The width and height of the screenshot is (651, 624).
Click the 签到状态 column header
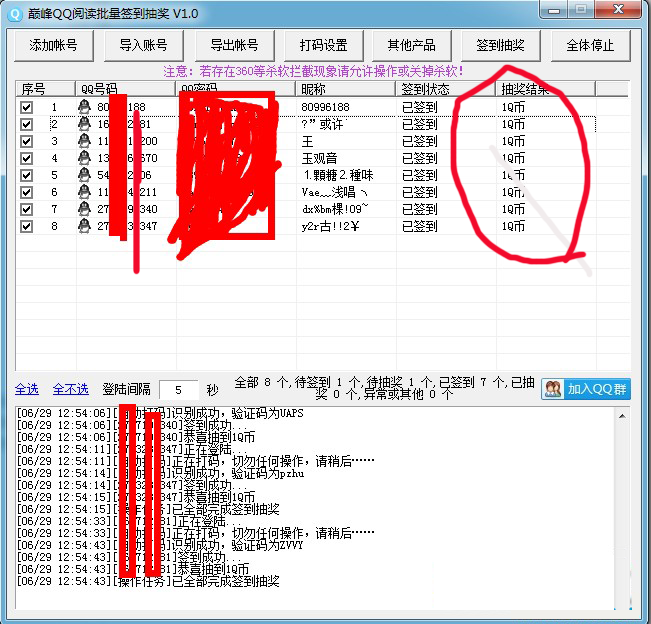click(x=445, y=89)
